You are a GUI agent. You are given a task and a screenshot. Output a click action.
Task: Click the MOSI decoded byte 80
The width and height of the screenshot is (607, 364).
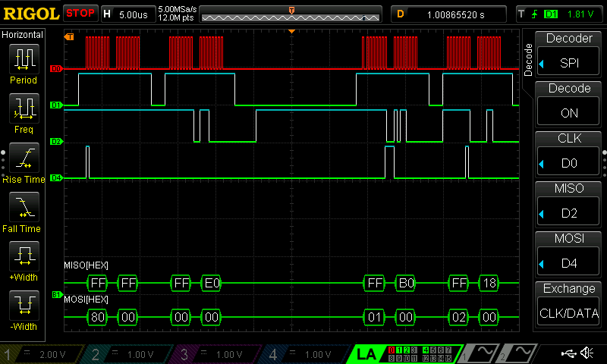pyautogui.click(x=97, y=317)
